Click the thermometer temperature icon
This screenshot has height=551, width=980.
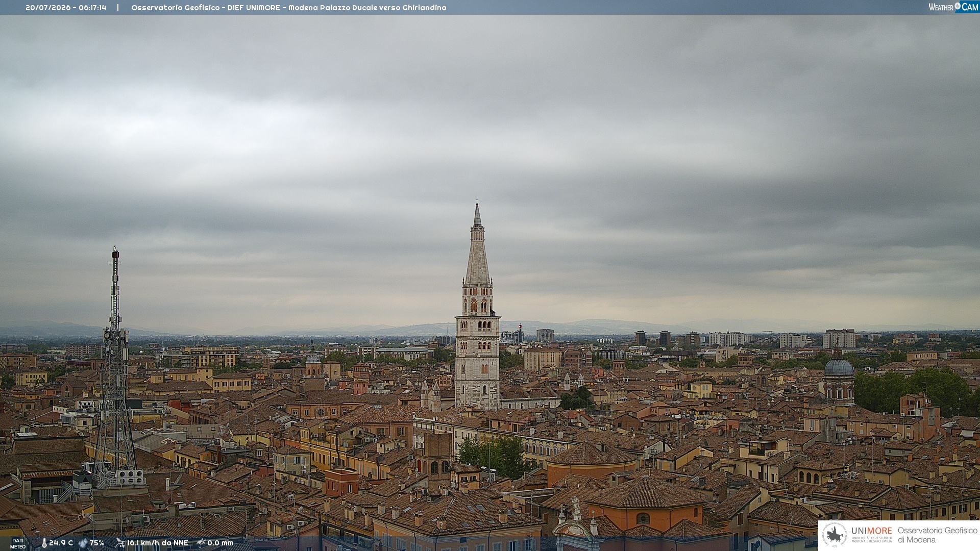click(44, 543)
